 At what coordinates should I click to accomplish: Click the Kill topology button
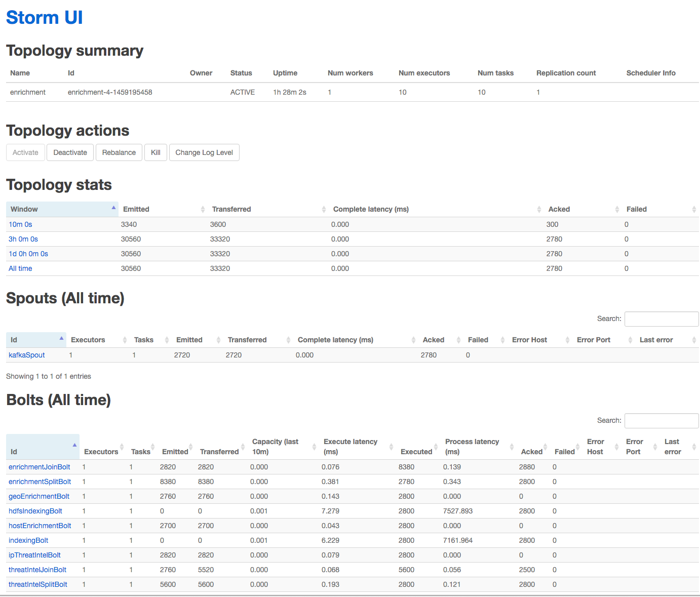[155, 152]
